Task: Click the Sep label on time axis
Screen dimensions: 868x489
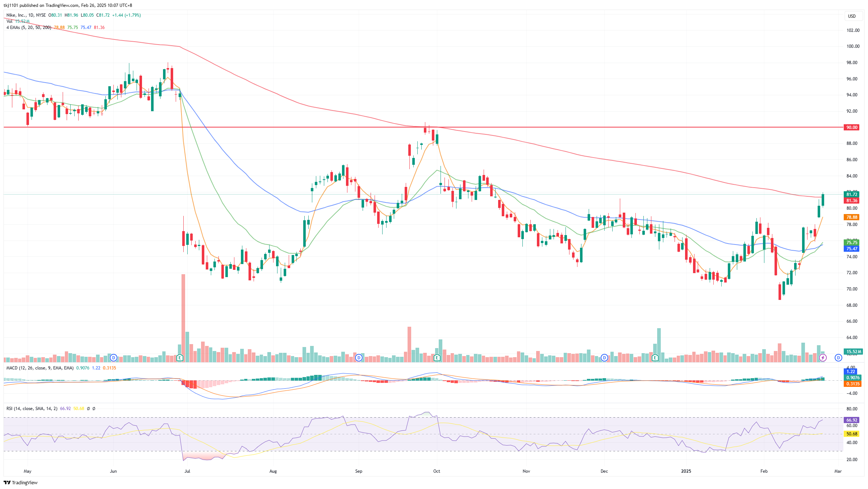Action: [x=359, y=471]
